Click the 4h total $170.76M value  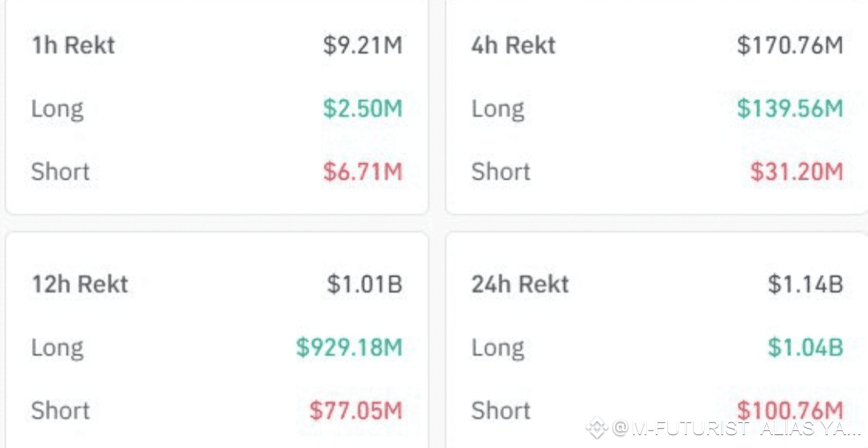pyautogui.click(x=790, y=45)
